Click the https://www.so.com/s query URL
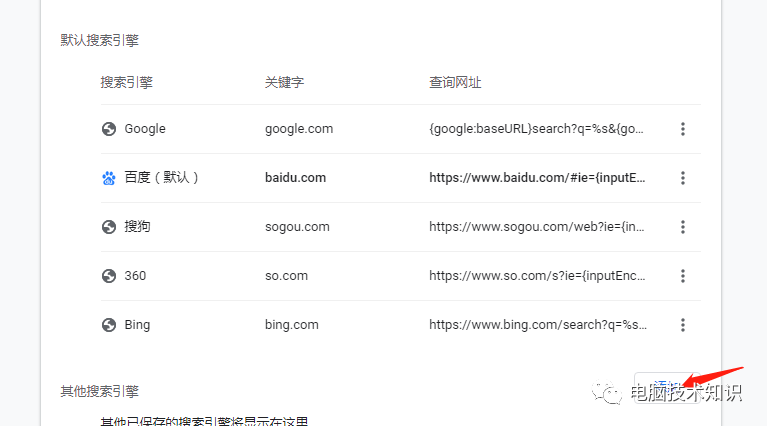The width and height of the screenshot is (767, 426). coord(537,276)
